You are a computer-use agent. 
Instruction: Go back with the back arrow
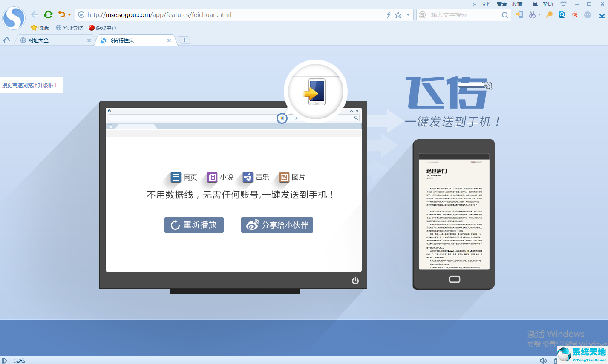pos(35,14)
